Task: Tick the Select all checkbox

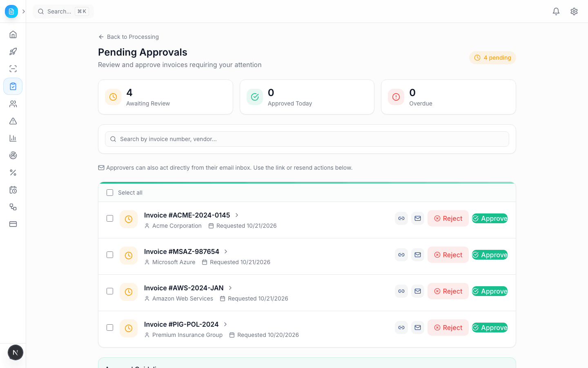Action: coord(110,193)
